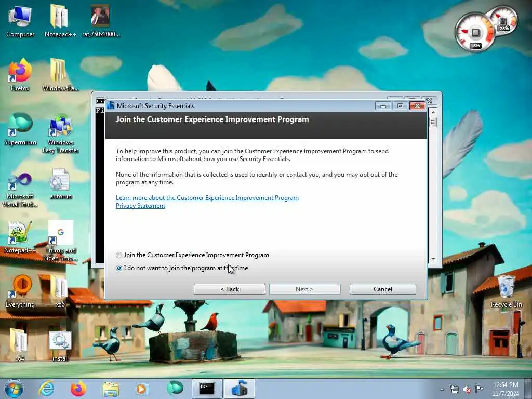Click the Security Essentials taskbar button
This screenshot has width=532, height=399.
tap(239, 389)
